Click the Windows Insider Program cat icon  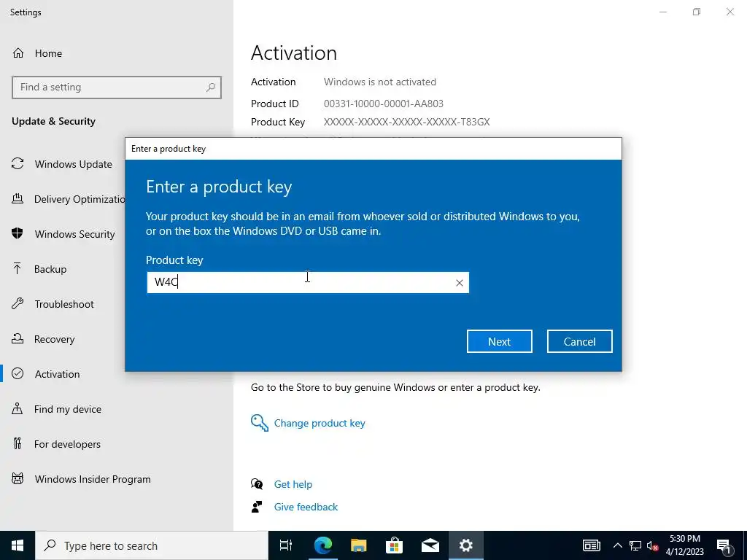pyautogui.click(x=18, y=478)
